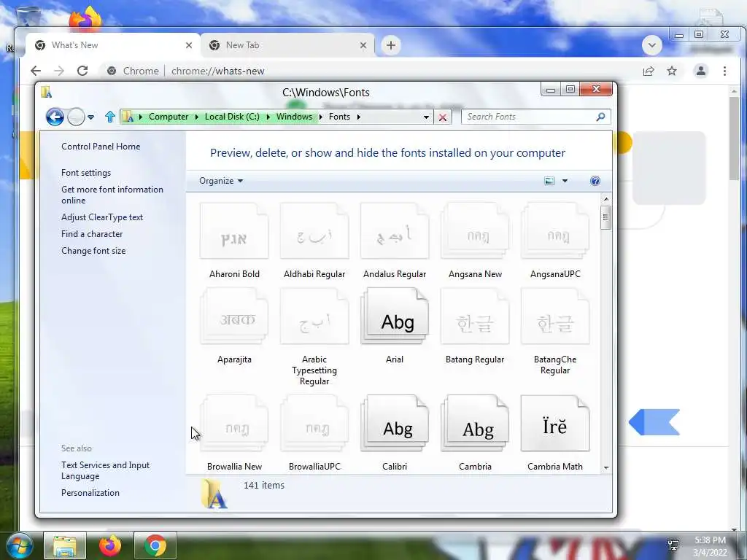Open the Aharoni Bold font icon
747x560 pixels.
234,231
